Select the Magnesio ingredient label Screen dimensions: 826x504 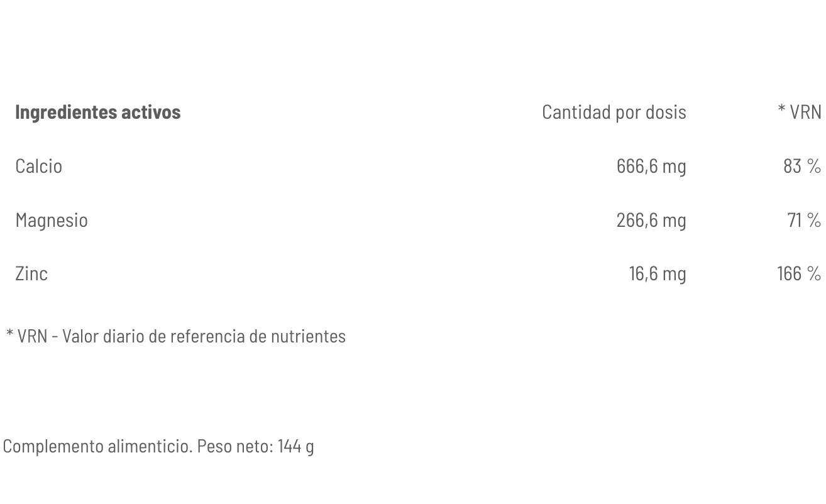(x=52, y=220)
